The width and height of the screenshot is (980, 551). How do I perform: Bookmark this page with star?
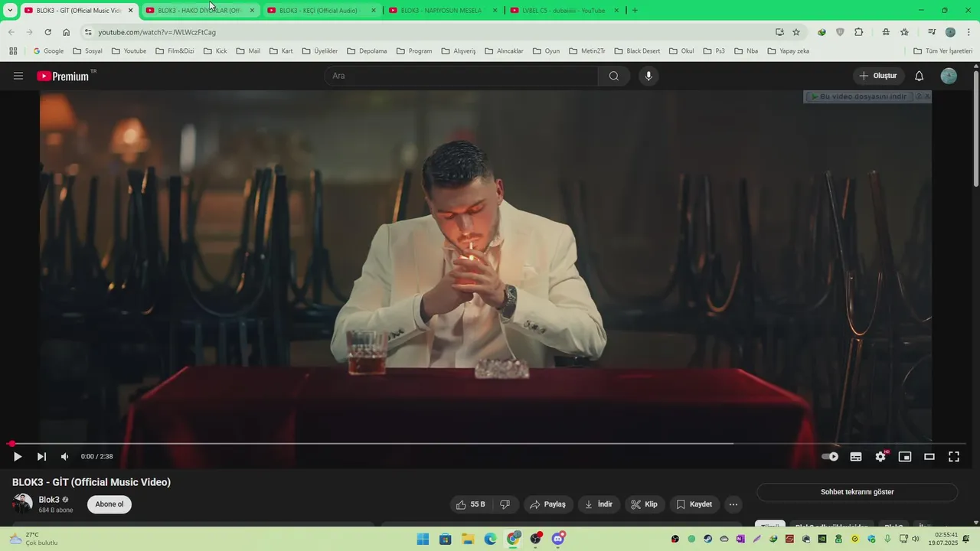pos(796,32)
